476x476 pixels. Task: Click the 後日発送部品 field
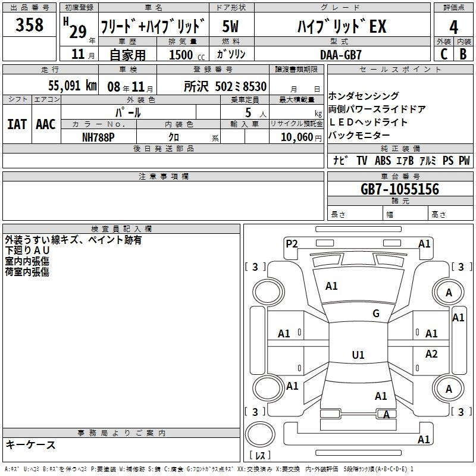pos(163,160)
